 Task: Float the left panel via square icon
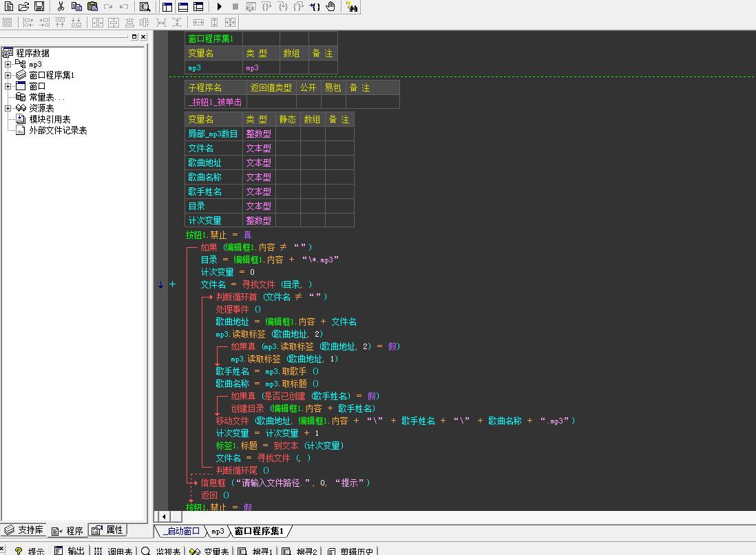[x=134, y=36]
